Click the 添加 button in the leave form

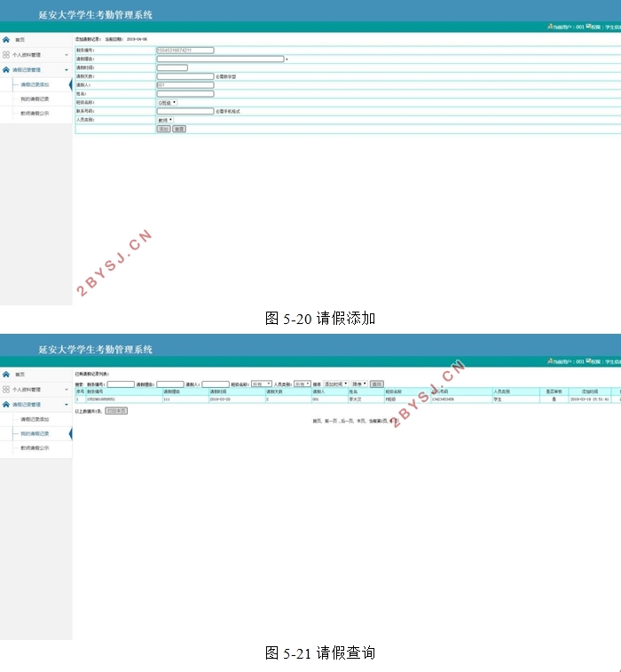(x=163, y=129)
